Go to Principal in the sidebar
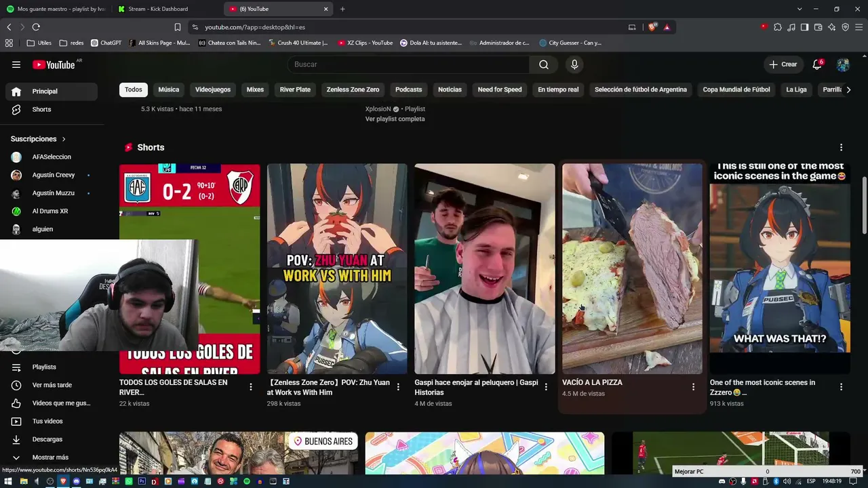 52,91
